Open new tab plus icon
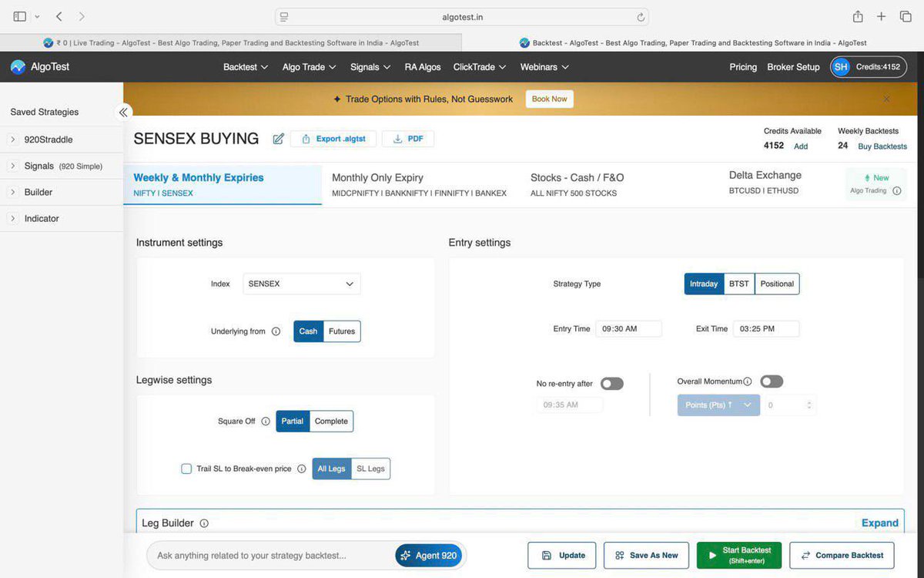Image resolution: width=924 pixels, height=578 pixels. (882, 16)
